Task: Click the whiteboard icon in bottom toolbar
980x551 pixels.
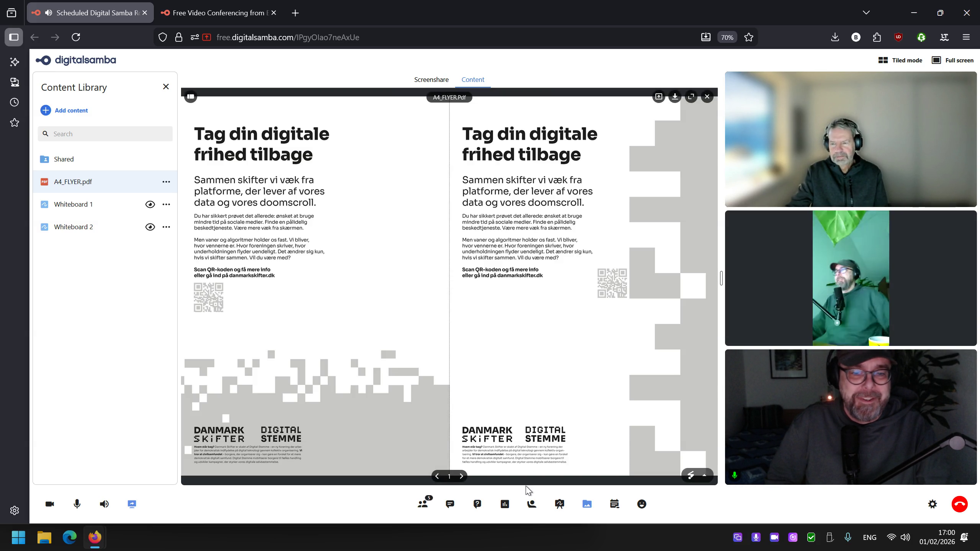Action: point(559,504)
